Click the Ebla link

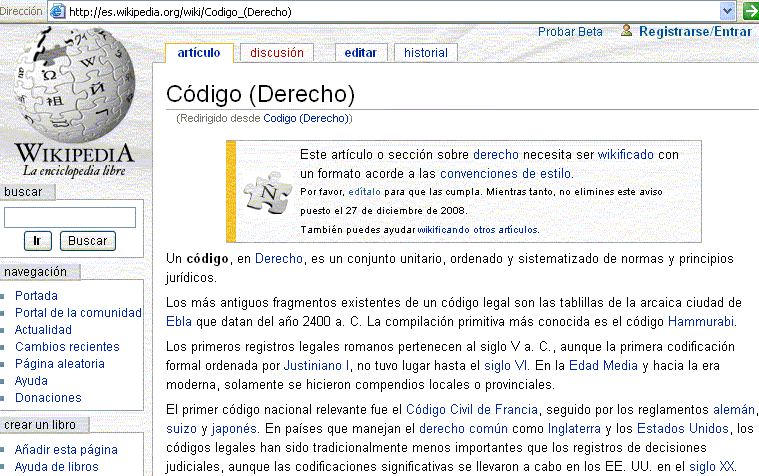[x=179, y=322]
